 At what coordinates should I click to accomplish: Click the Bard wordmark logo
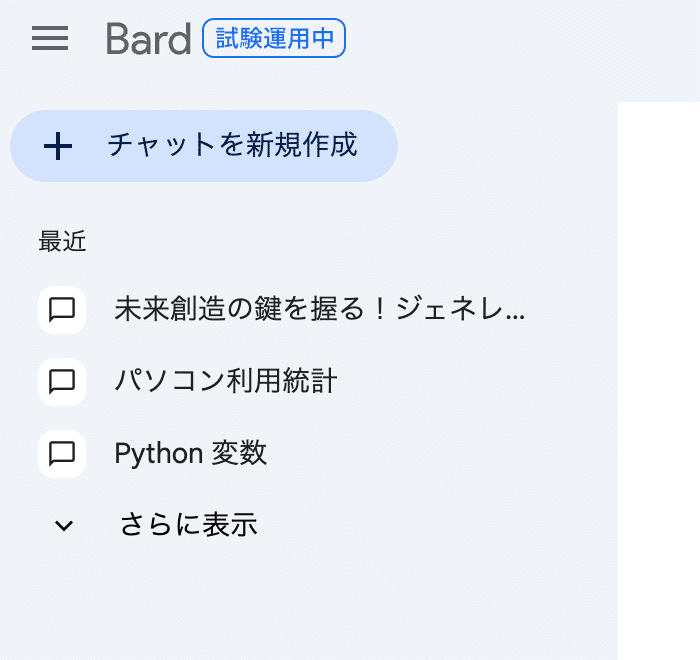coord(149,39)
